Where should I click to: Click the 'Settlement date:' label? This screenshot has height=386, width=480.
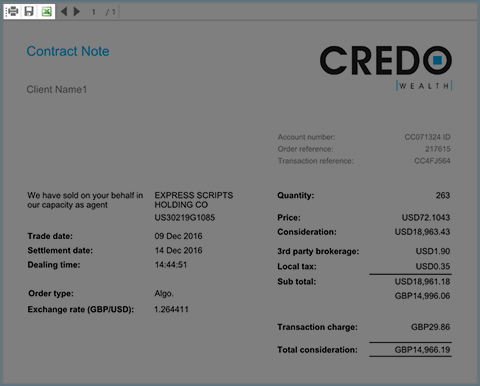click(x=60, y=250)
